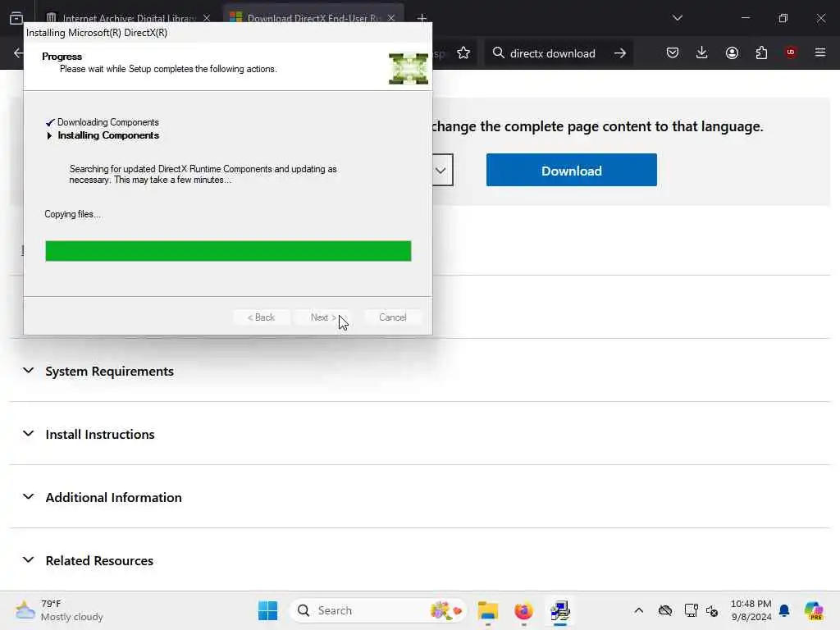Close the Internet Archive tab
The image size is (840, 630).
pyautogui.click(x=207, y=18)
